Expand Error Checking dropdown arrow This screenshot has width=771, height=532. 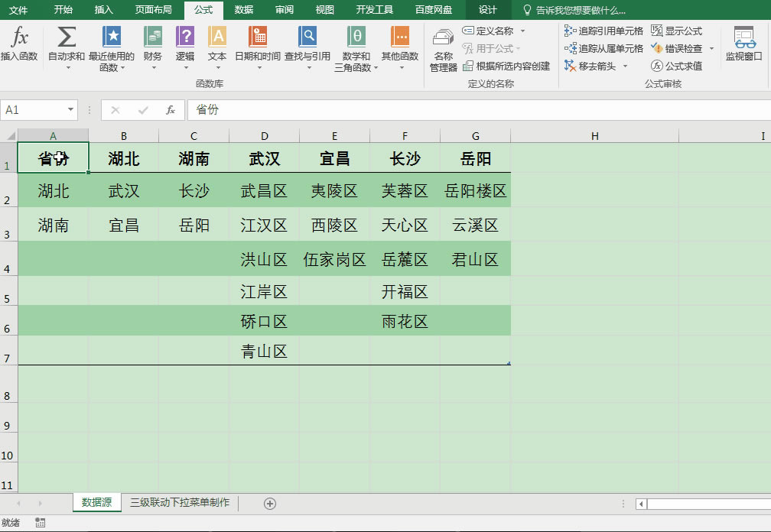(711, 48)
